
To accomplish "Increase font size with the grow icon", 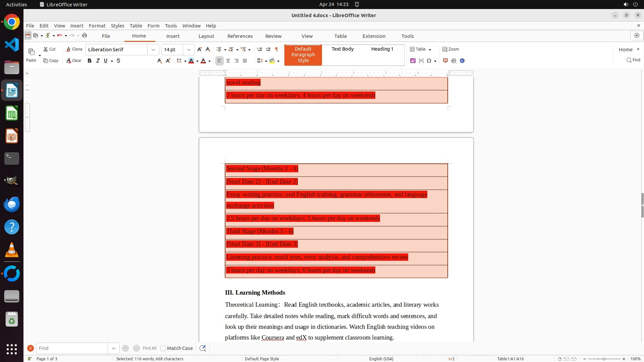I will click(200, 49).
